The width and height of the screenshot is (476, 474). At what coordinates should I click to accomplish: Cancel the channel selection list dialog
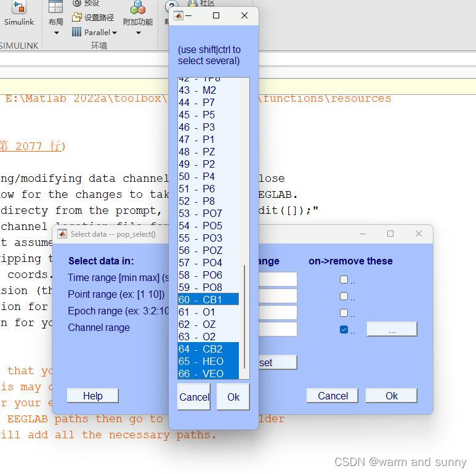click(x=194, y=397)
